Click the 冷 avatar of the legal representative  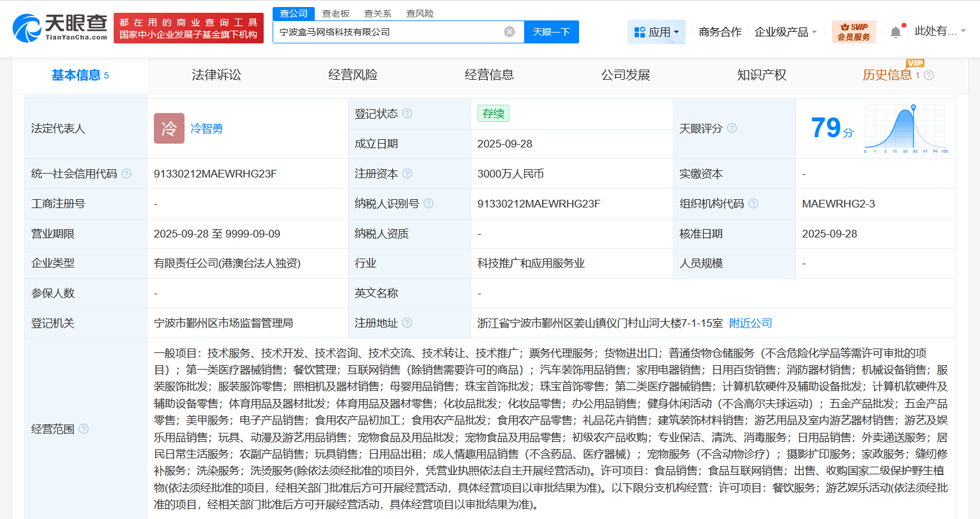[x=169, y=128]
